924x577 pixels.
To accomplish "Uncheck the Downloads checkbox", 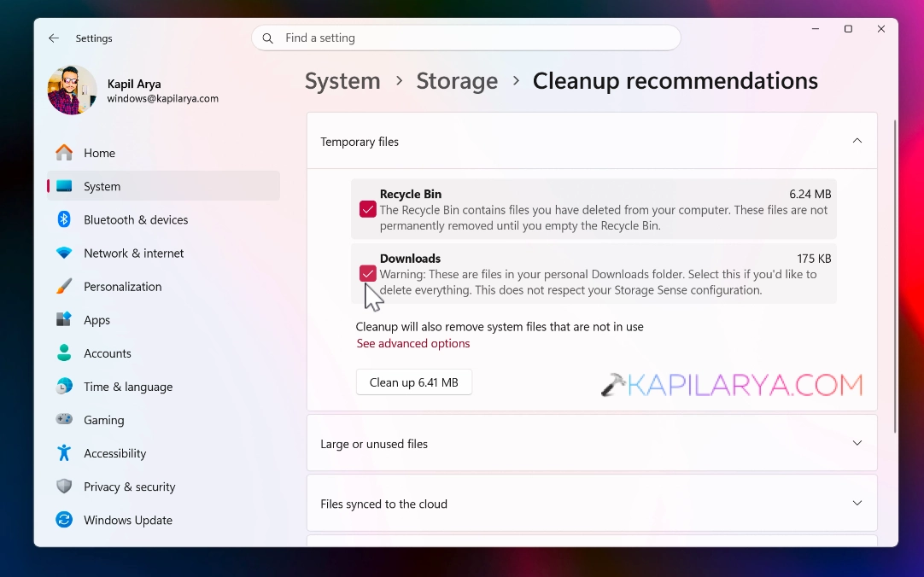I will point(368,274).
